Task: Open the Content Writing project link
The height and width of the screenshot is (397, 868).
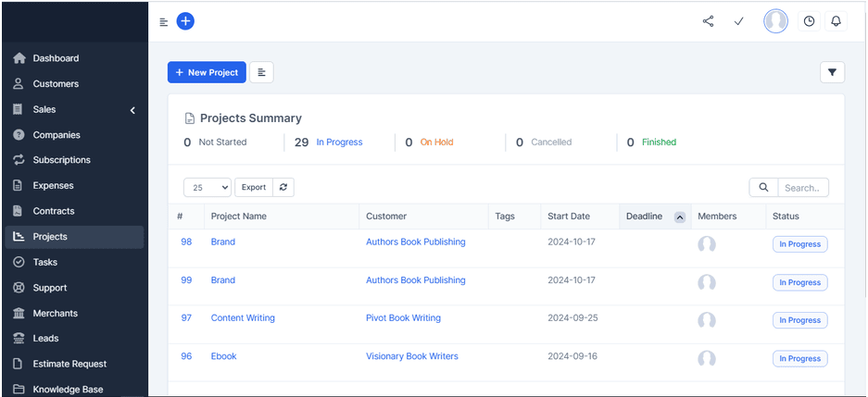Action: [x=243, y=317]
